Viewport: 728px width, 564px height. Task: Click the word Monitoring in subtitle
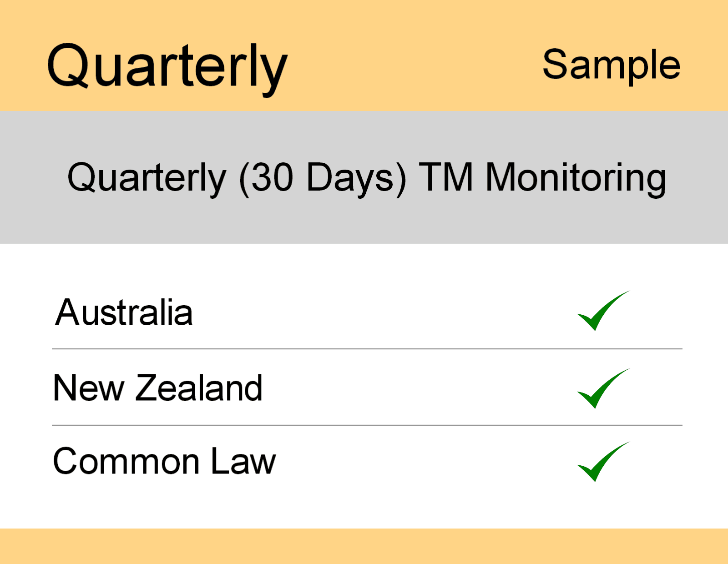tap(576, 177)
